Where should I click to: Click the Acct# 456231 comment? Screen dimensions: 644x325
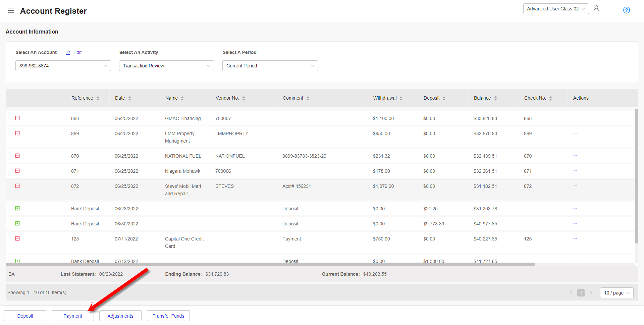coord(297,186)
